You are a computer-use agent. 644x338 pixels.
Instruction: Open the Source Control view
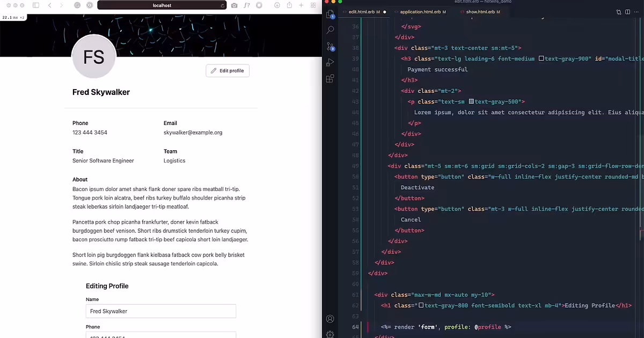[330, 47]
